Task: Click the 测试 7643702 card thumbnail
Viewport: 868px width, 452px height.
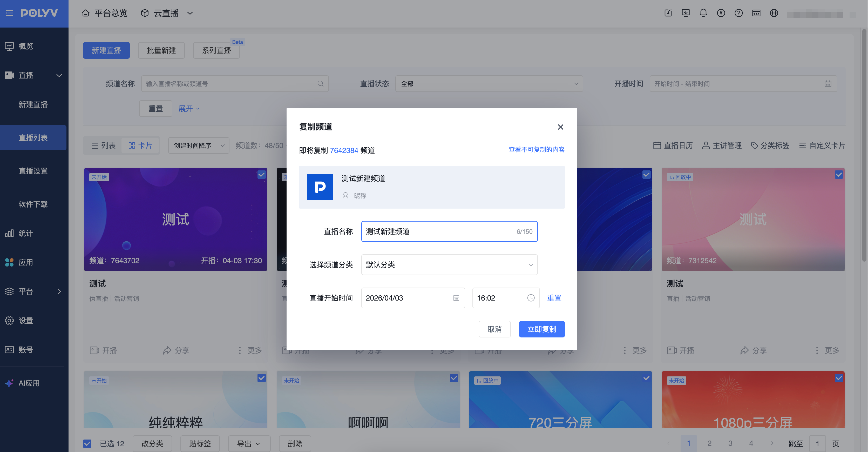Action: click(x=175, y=219)
